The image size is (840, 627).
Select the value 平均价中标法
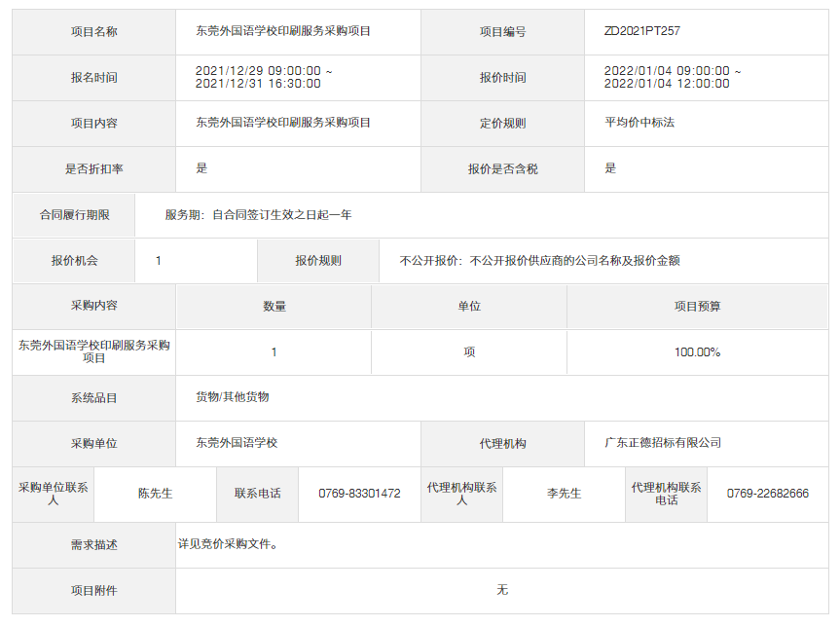[x=639, y=123]
